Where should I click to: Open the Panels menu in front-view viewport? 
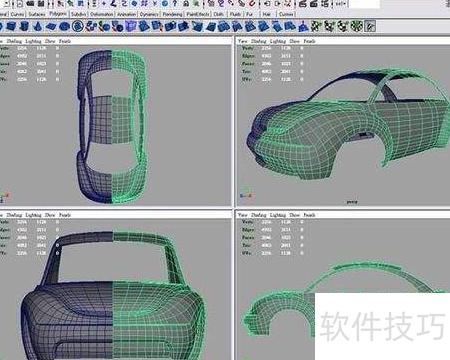tap(65, 215)
